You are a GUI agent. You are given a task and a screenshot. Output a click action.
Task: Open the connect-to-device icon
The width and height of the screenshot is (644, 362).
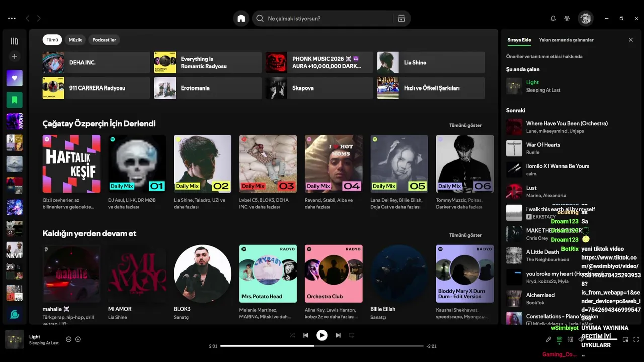pos(570,339)
